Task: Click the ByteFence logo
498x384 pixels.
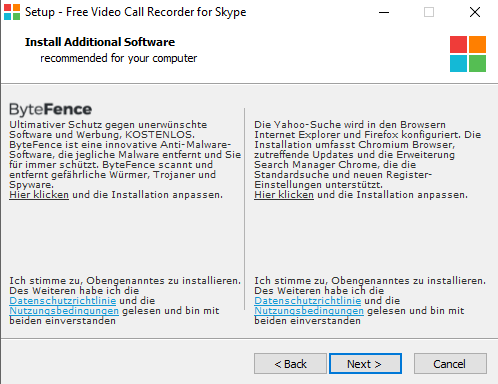Action: click(50, 110)
